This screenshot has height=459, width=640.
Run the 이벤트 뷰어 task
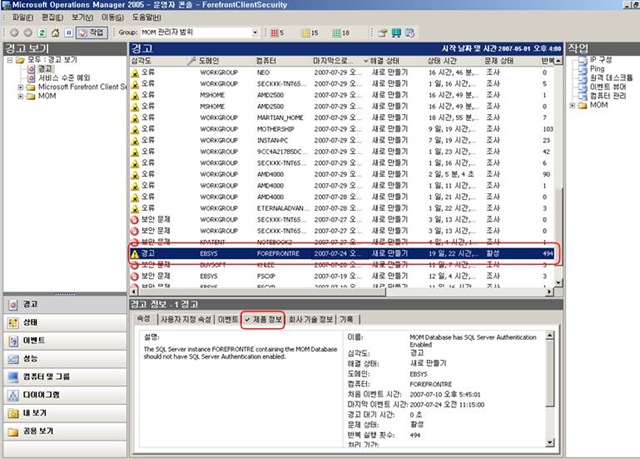[608, 87]
